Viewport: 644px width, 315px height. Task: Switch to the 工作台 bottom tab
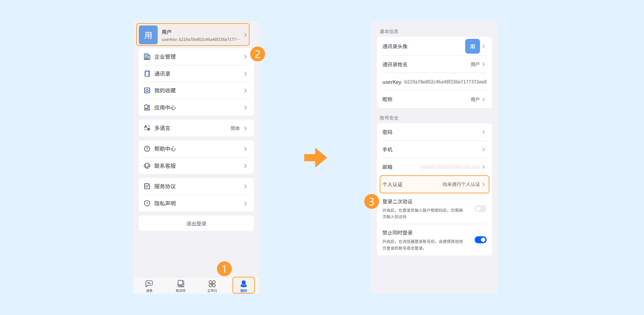pos(212,286)
